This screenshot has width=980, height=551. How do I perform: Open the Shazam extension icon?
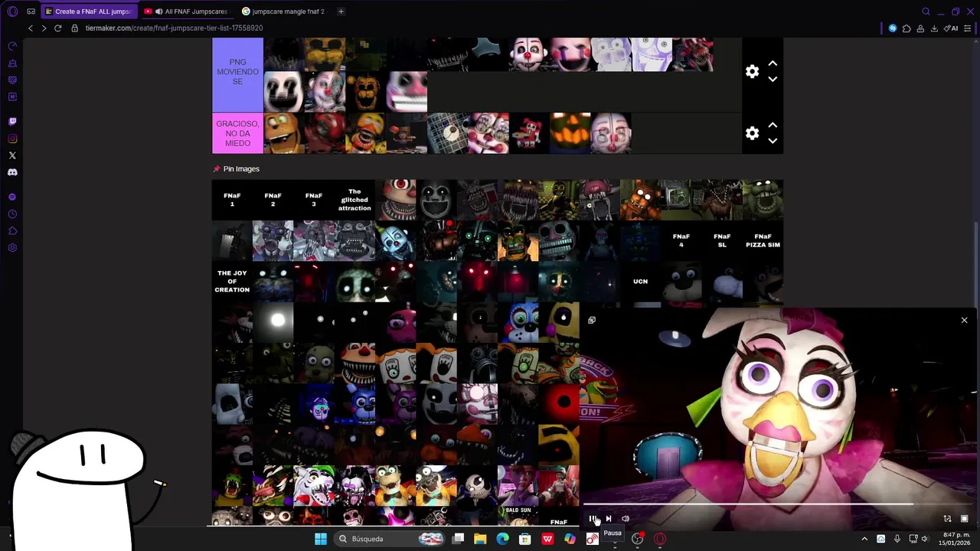(x=893, y=28)
